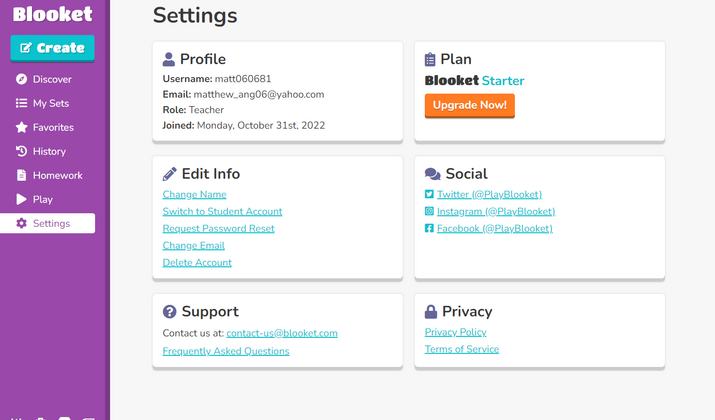
Task: Click the Change Email link
Action: pyautogui.click(x=193, y=245)
